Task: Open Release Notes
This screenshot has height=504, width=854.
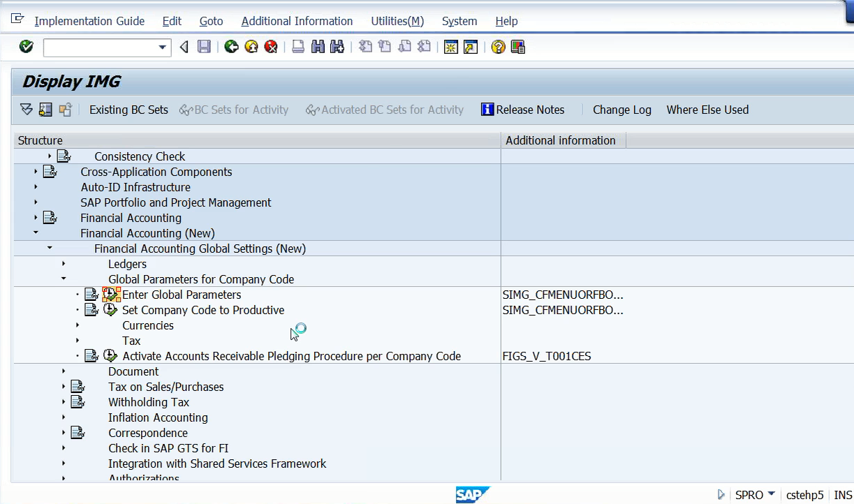Action: tap(523, 110)
